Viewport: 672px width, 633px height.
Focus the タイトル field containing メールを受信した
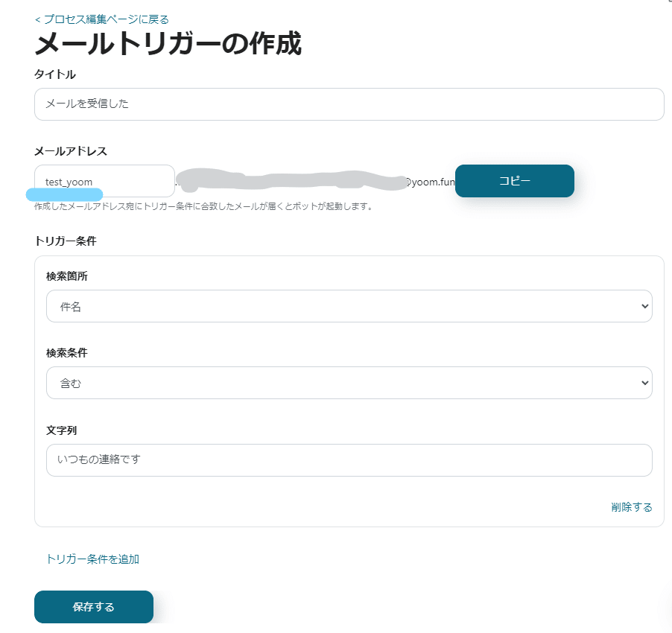click(349, 104)
